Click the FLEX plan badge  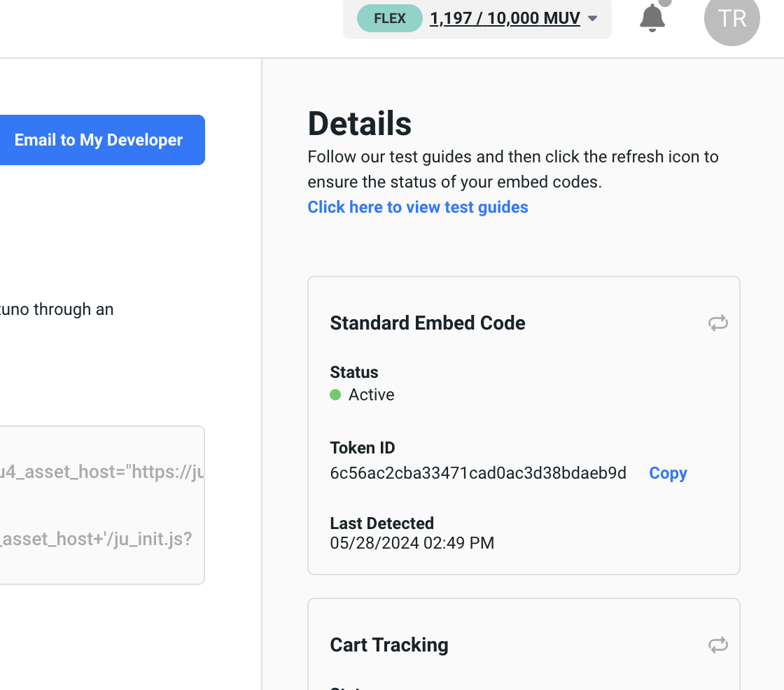coord(389,18)
